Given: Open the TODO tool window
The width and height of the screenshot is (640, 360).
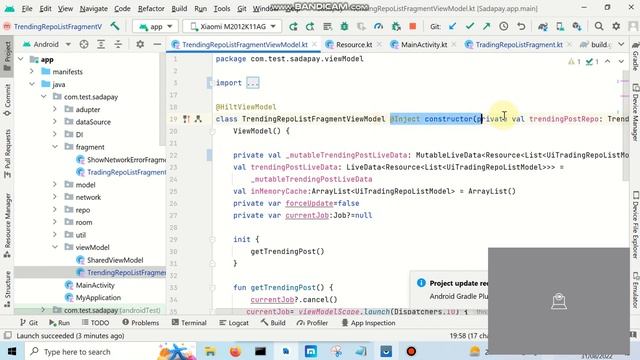Looking at the screenshot, I should pyautogui.click(x=95, y=322).
